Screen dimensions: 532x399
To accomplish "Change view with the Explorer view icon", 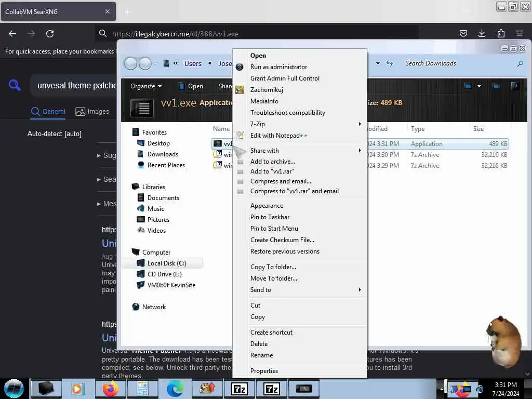I will coord(468,86).
